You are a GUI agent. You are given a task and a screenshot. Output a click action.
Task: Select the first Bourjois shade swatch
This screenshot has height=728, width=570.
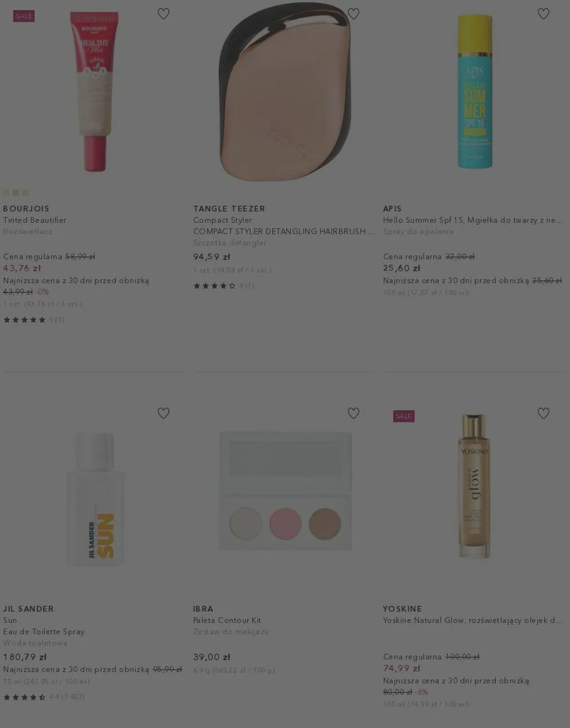(x=6, y=192)
